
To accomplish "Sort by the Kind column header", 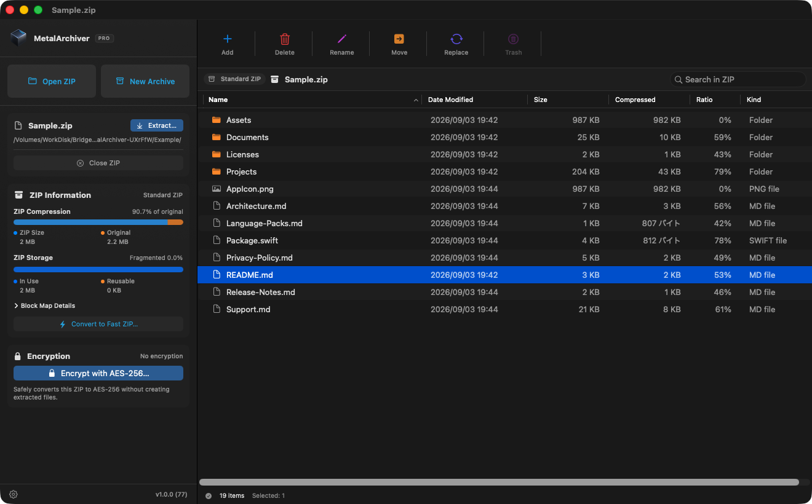I will click(776, 100).
